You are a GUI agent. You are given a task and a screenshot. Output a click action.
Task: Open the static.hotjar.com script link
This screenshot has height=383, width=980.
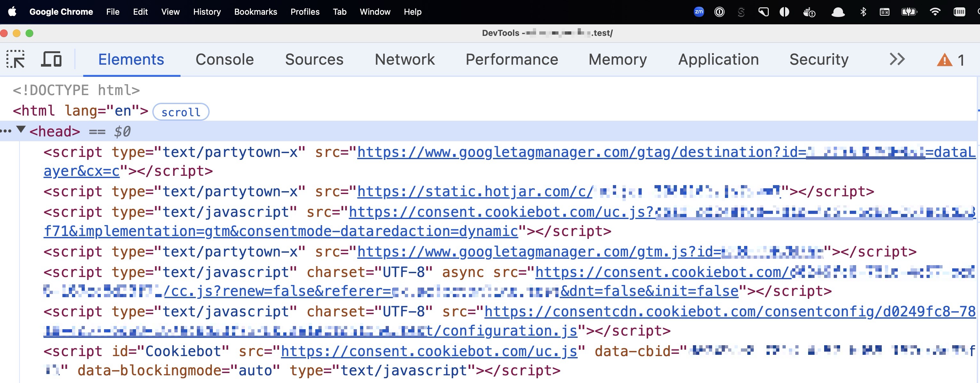pyautogui.click(x=474, y=191)
